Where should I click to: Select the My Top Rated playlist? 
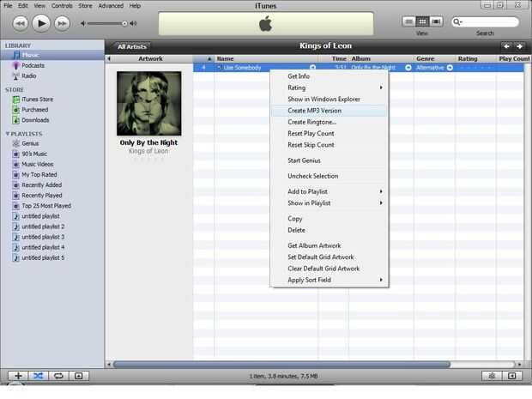coord(39,175)
